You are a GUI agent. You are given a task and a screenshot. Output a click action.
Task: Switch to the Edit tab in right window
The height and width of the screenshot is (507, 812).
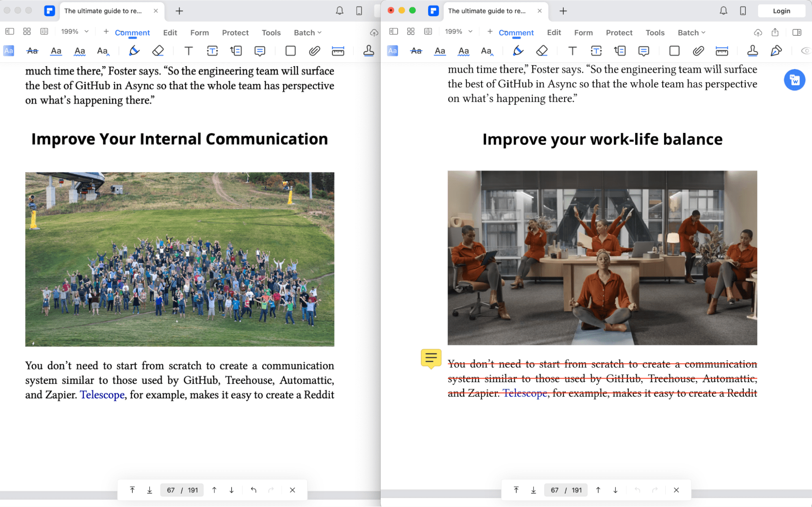[x=554, y=33]
